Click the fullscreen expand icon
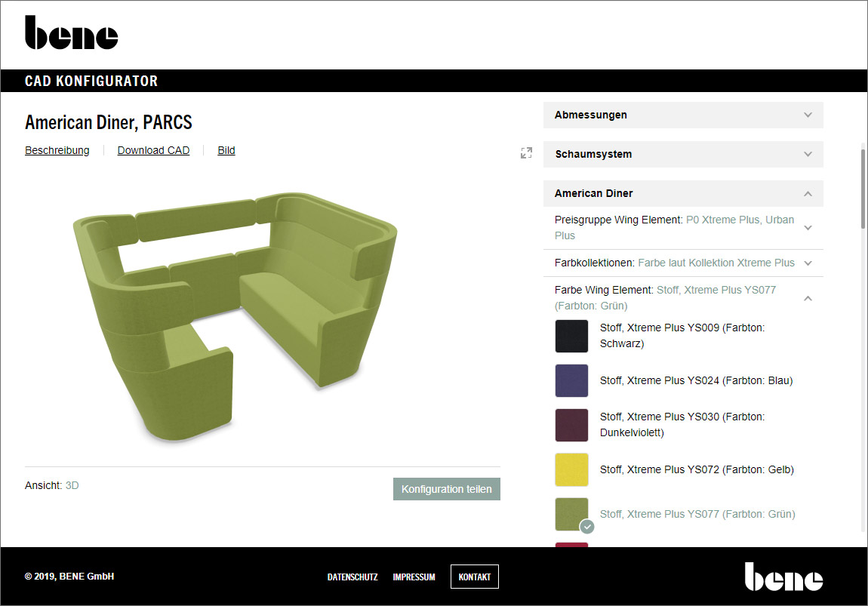 click(x=526, y=153)
